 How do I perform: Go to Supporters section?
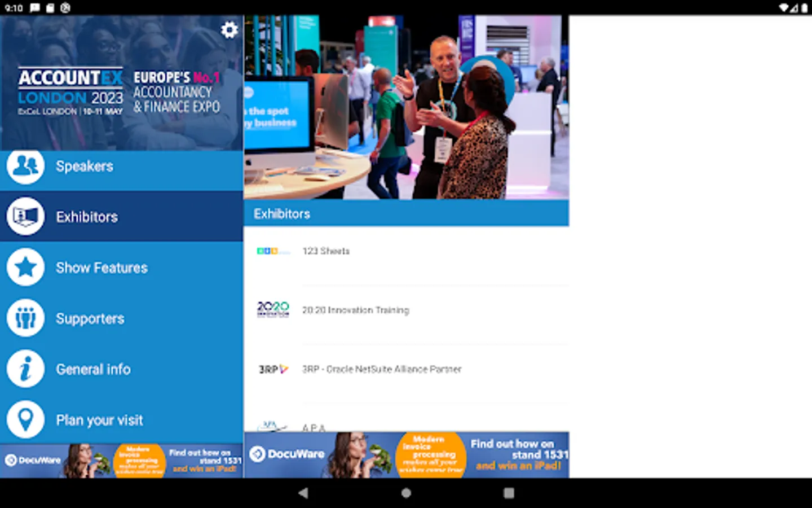pos(122,318)
